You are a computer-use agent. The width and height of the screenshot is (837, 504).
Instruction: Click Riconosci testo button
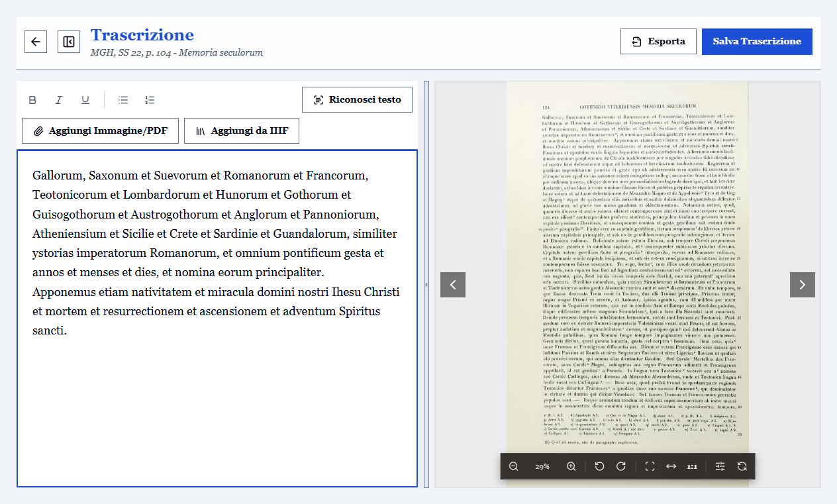pyautogui.click(x=357, y=100)
